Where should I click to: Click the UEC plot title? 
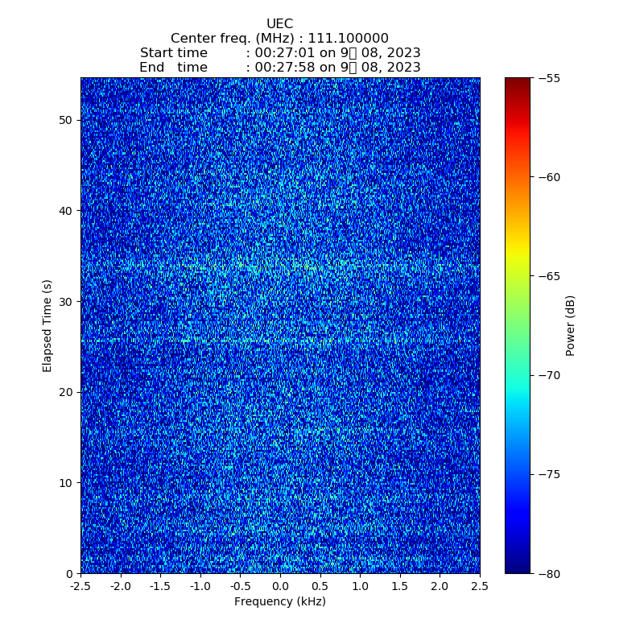tap(279, 24)
